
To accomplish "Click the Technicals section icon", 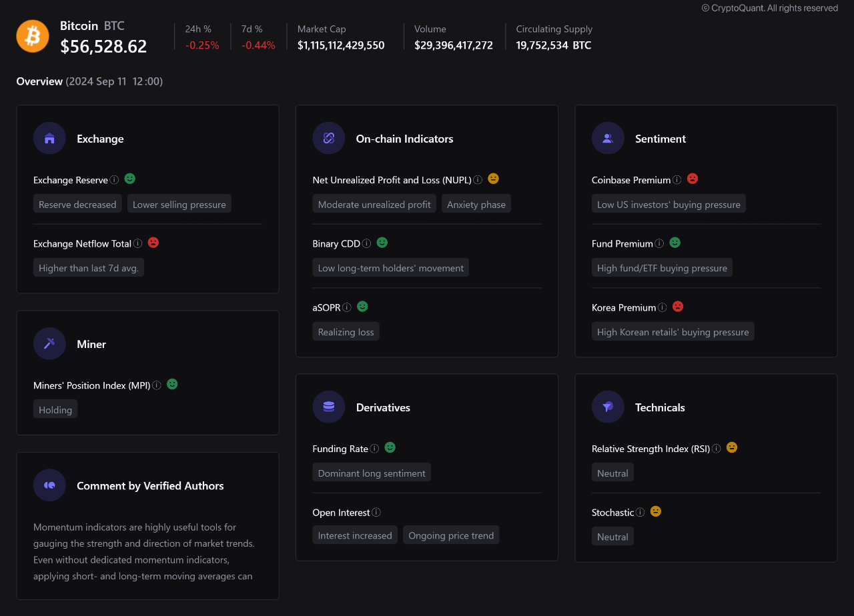I will click(608, 407).
